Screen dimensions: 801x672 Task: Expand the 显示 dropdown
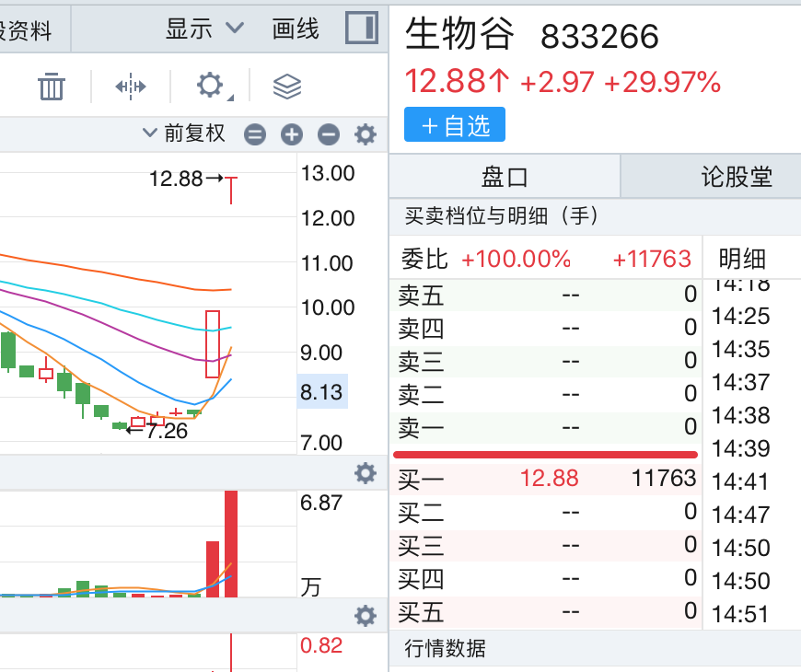pos(204,29)
